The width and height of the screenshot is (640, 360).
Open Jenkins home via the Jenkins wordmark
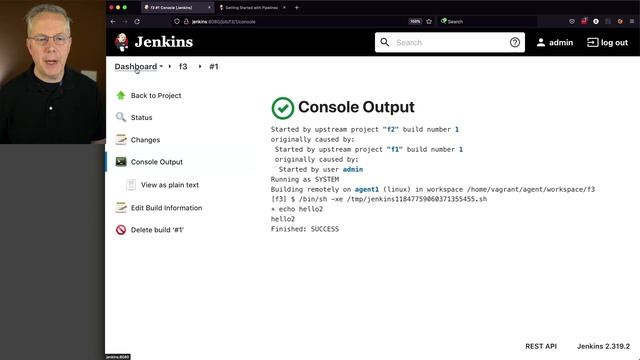pyautogui.click(x=164, y=42)
